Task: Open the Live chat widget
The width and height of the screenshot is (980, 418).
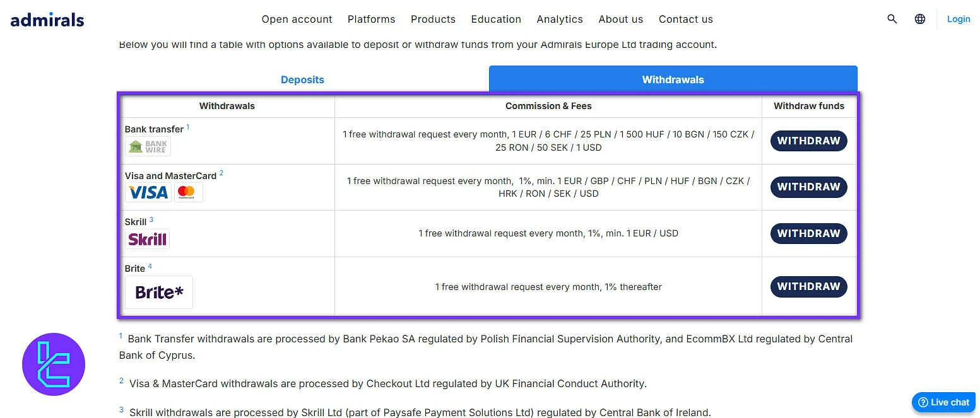Action: tap(943, 402)
